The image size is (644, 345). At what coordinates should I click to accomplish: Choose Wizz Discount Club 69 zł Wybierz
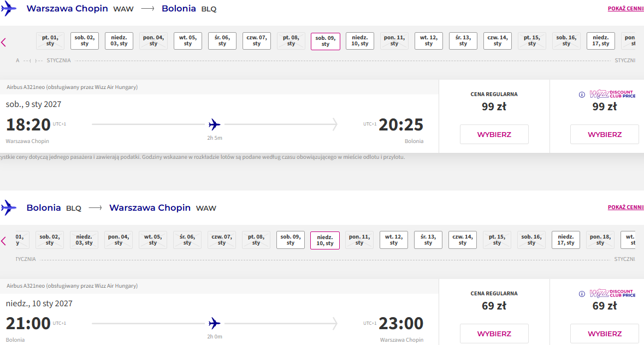pyautogui.click(x=605, y=334)
